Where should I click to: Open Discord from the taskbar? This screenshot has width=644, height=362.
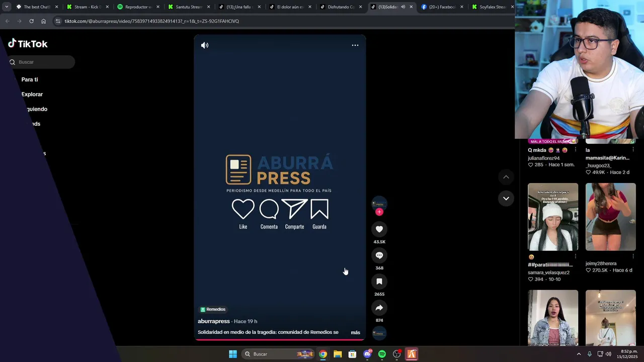(367, 354)
